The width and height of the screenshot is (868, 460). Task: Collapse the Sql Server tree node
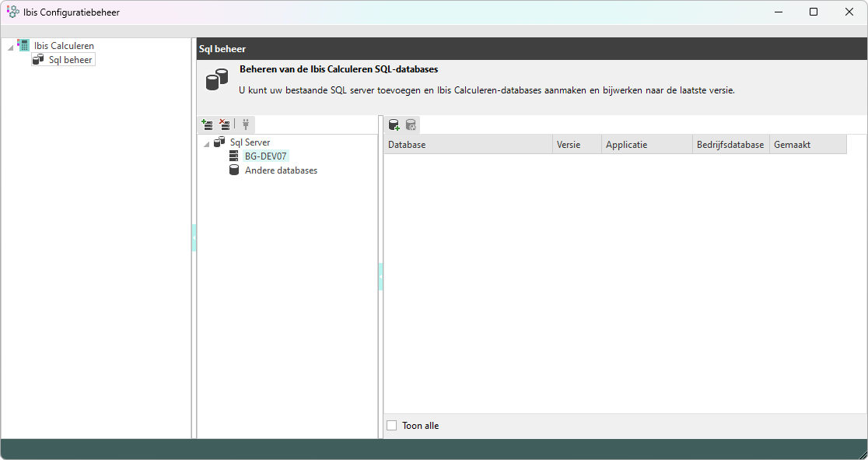click(x=206, y=145)
